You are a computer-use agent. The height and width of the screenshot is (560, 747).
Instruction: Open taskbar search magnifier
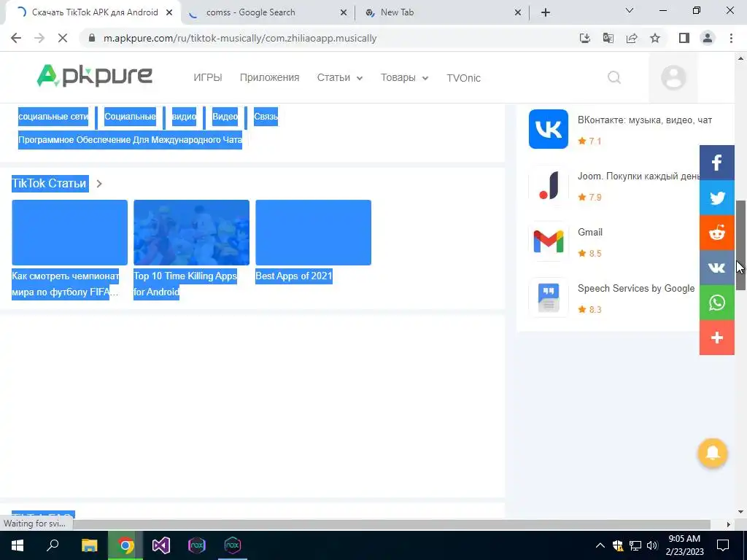tap(53, 545)
